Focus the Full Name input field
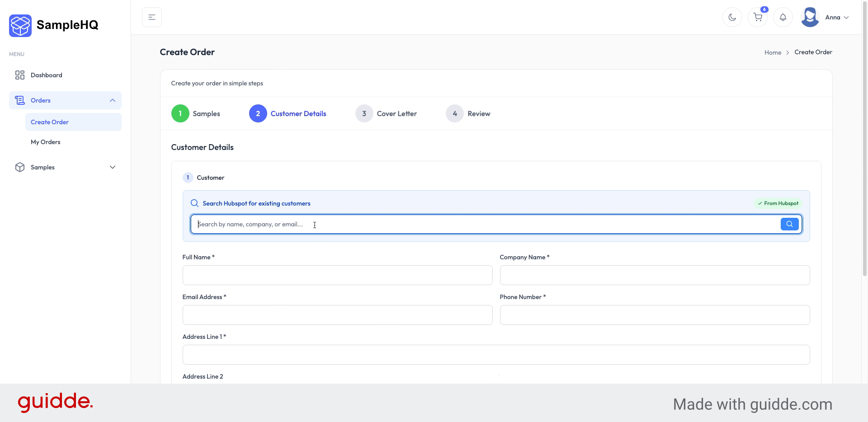 pyautogui.click(x=337, y=275)
